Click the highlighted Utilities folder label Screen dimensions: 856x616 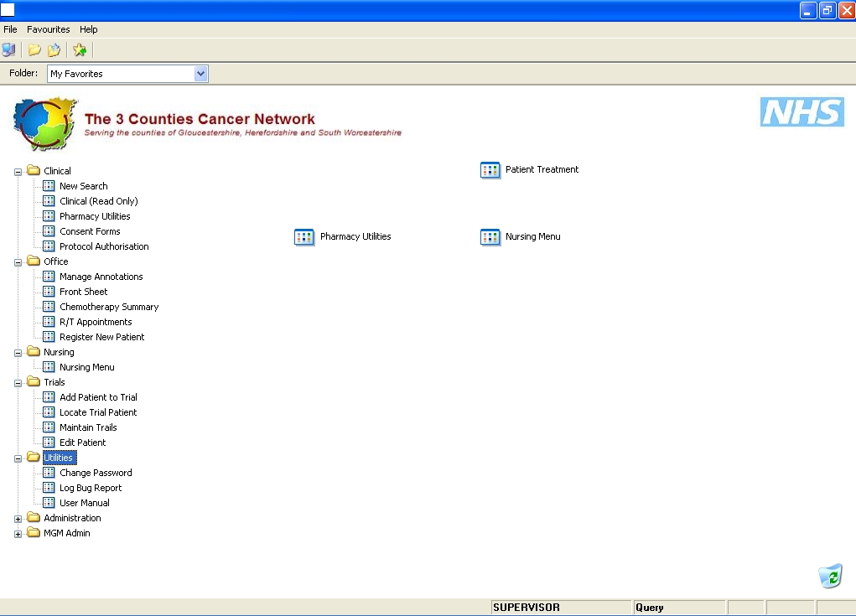coord(60,458)
